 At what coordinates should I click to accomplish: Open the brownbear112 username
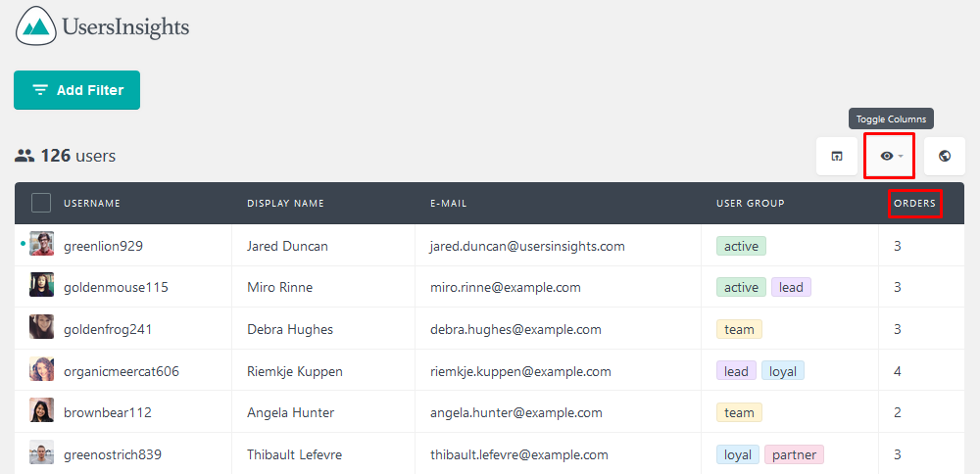(108, 413)
